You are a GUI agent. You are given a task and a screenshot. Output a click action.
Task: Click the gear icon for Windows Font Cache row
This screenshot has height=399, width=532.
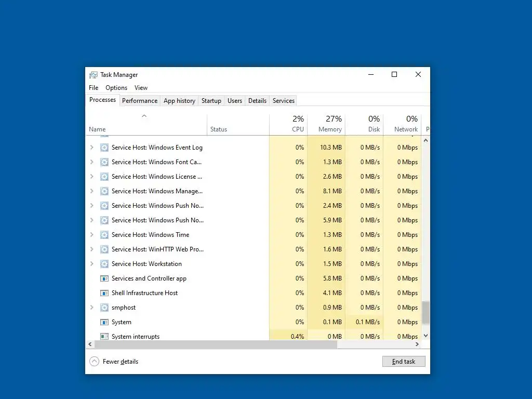pyautogui.click(x=104, y=162)
